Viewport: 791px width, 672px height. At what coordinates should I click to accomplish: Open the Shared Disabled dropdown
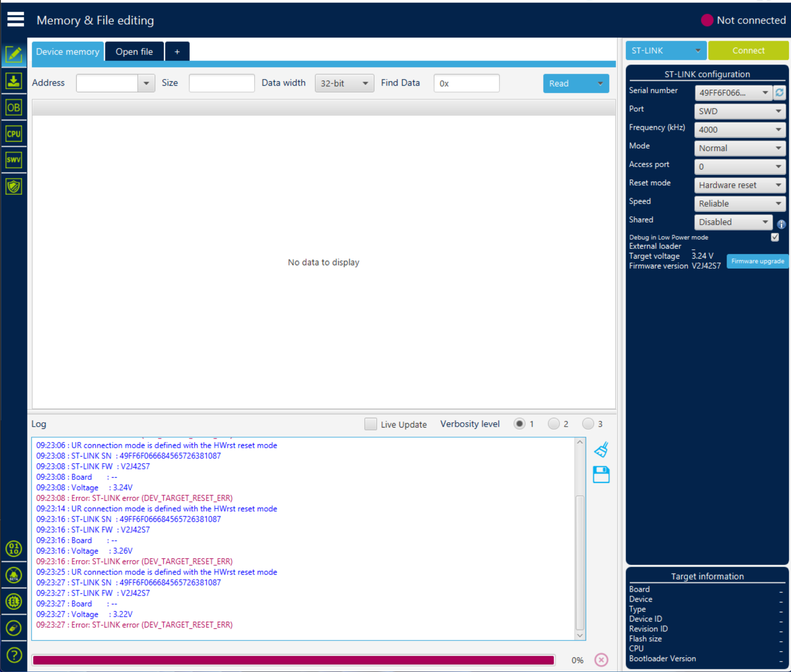[733, 222]
